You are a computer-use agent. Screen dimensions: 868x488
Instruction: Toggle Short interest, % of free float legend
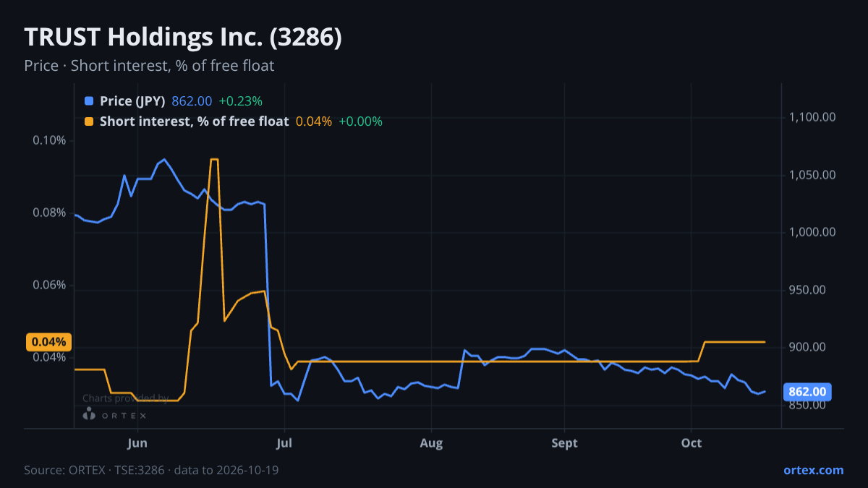194,121
